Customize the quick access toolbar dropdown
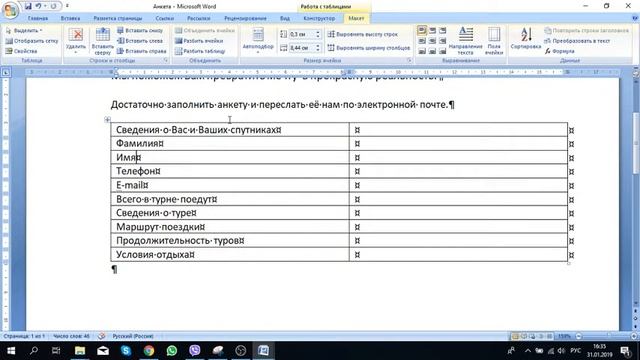The image size is (640, 360). (x=67, y=6)
